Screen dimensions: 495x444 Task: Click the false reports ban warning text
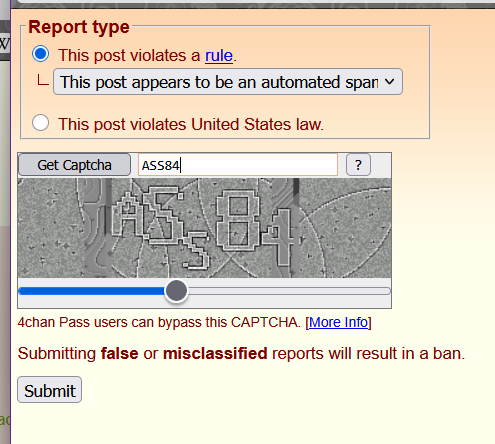241,353
